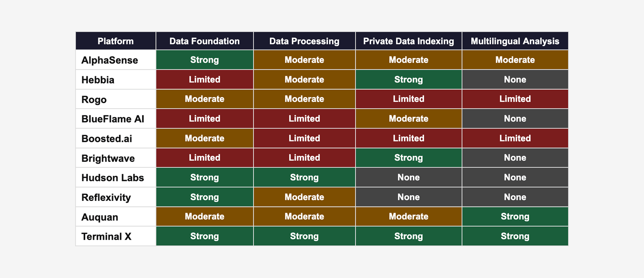This screenshot has width=644, height=278.
Task: Click the Auquan platform name
Action: coord(100,217)
